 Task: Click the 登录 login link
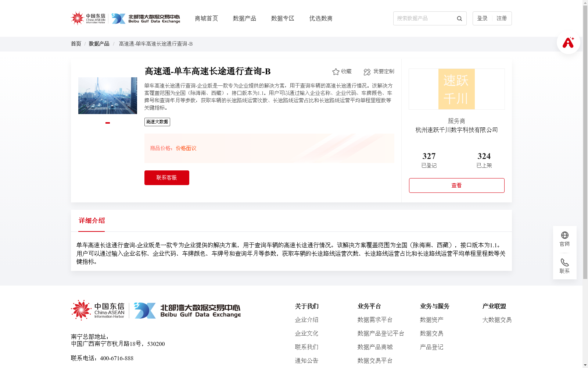[482, 18]
